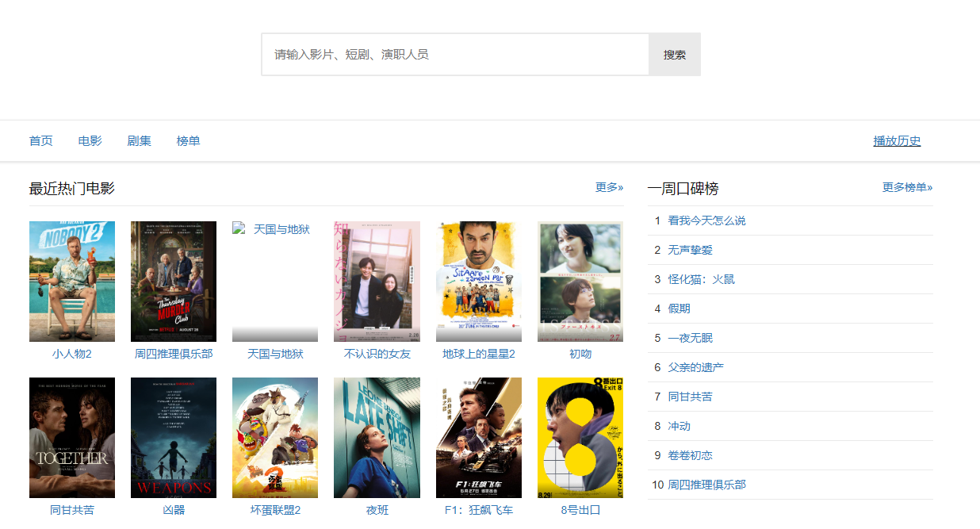Click the search input field
This screenshot has height=529, width=980.
tap(455, 55)
